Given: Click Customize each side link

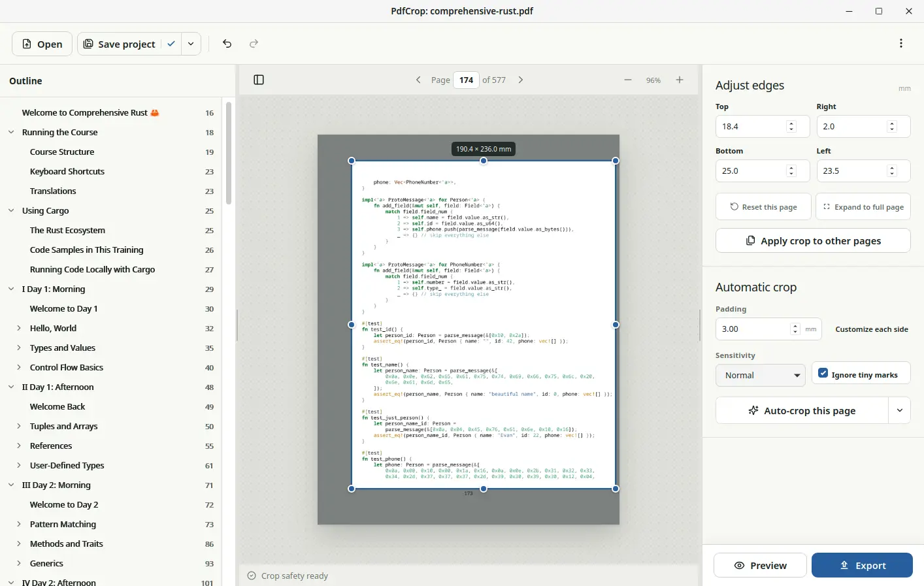Looking at the screenshot, I should click(x=872, y=329).
